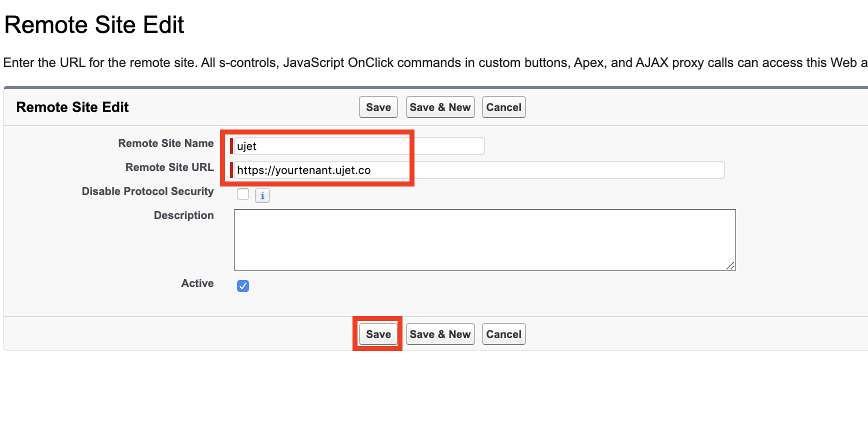Enable the Disable Protocol Security checkbox

pos(243,194)
